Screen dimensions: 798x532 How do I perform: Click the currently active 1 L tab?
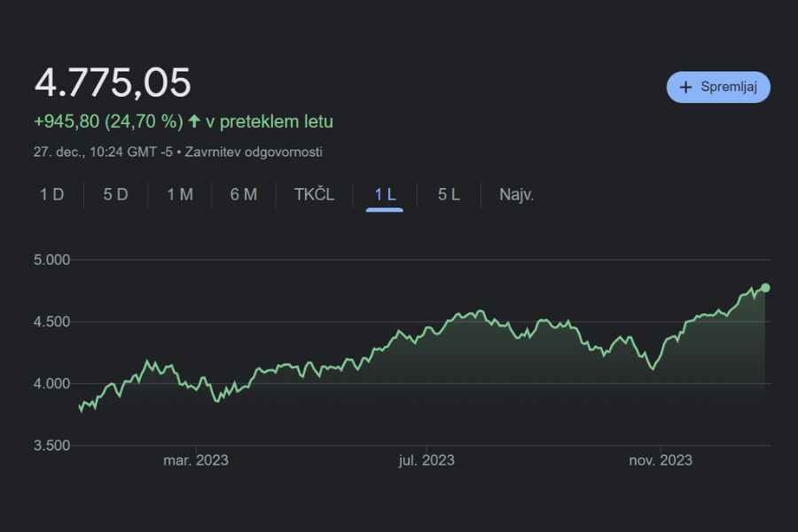(382, 194)
